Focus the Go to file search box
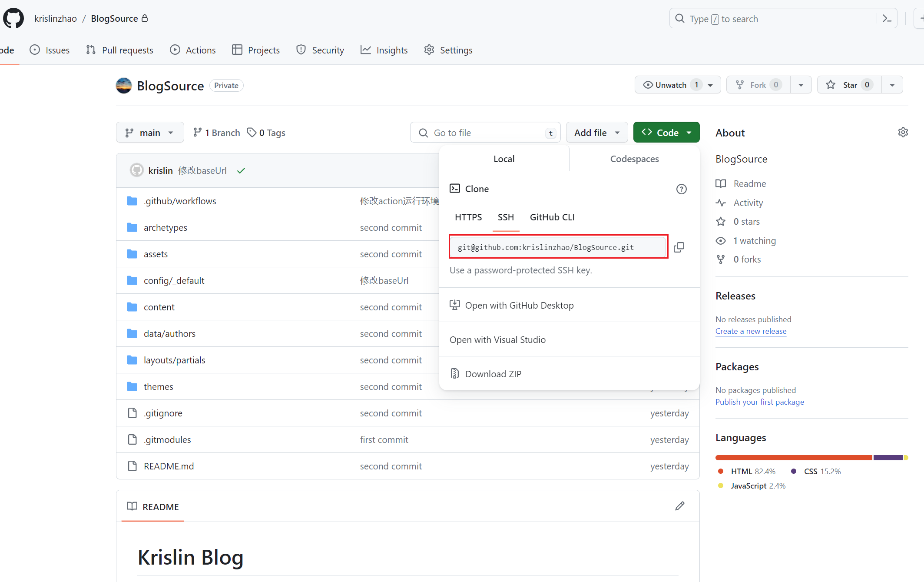This screenshot has width=924, height=582. pos(485,133)
